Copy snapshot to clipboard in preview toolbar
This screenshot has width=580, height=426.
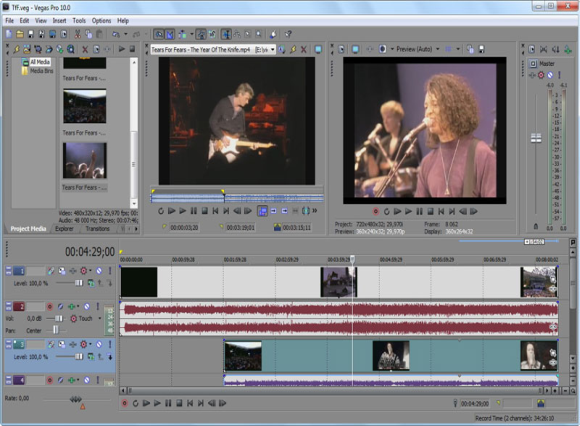(x=470, y=49)
